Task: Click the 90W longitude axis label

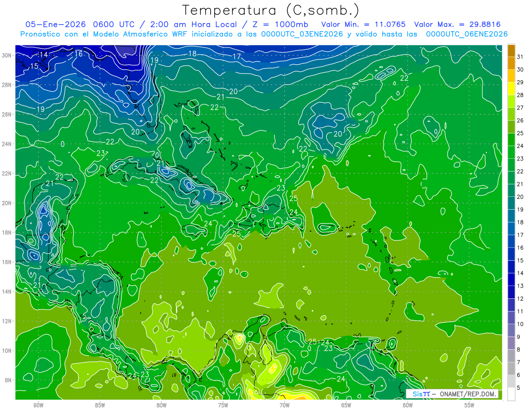Action: click(x=38, y=405)
